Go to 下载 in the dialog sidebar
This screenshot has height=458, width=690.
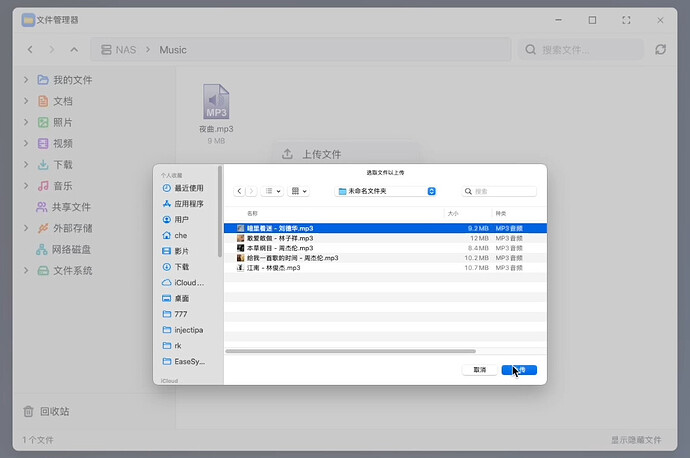[x=182, y=267]
